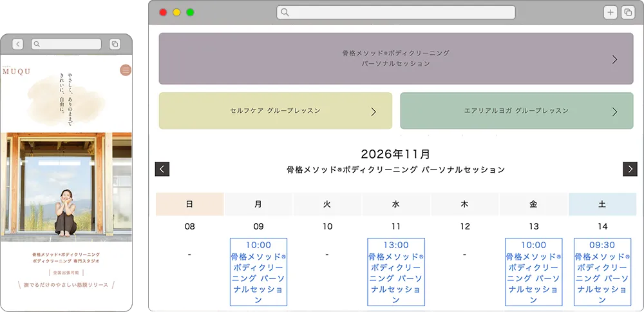Screen dimensions: 644x312
Task: Select the 10:00 session on the 09th
Action: coord(258,272)
